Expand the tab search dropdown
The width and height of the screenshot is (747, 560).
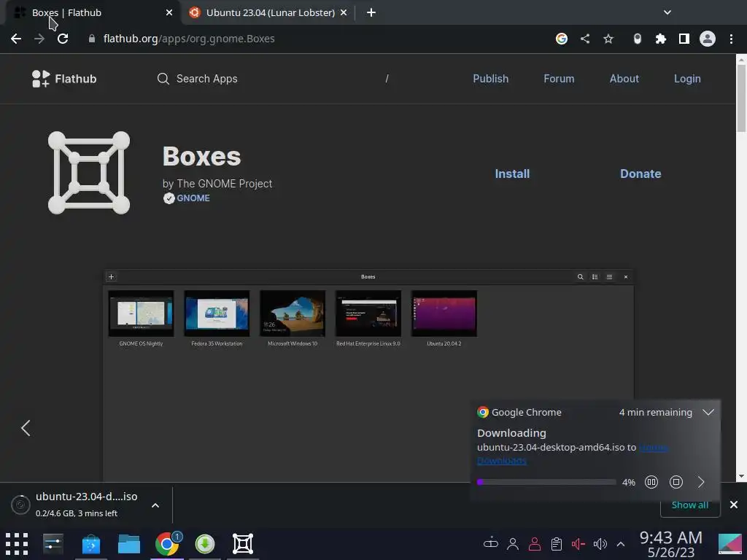tap(667, 12)
